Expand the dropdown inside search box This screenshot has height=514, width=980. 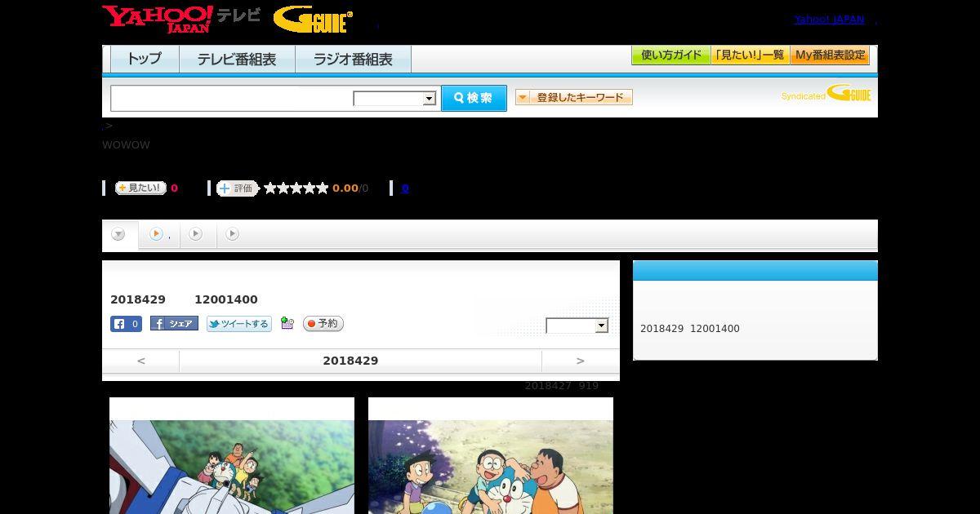[x=395, y=99]
